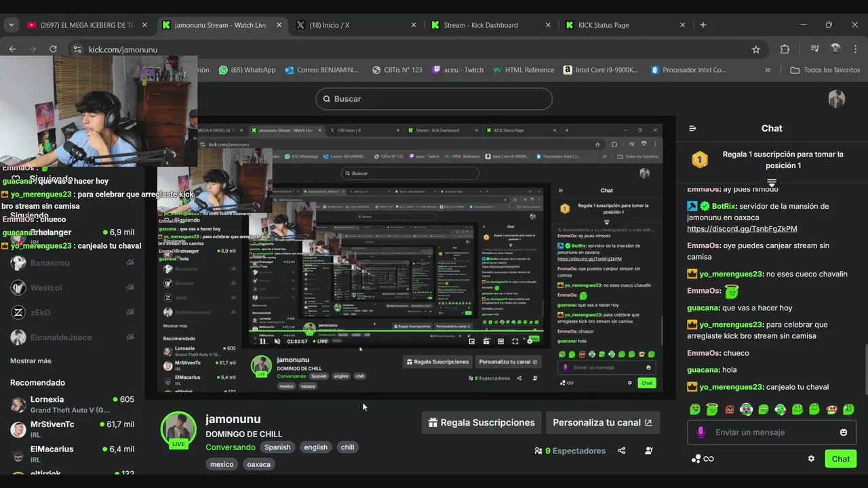Open the chat settings gear icon
Viewport: 868px width, 488px height.
click(x=811, y=459)
